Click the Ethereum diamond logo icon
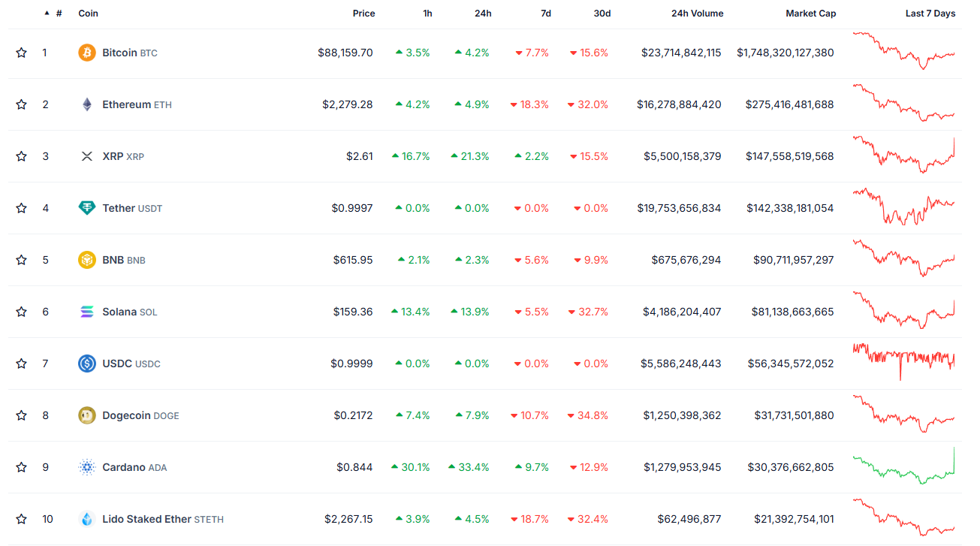The width and height of the screenshot is (980, 546). [x=87, y=104]
